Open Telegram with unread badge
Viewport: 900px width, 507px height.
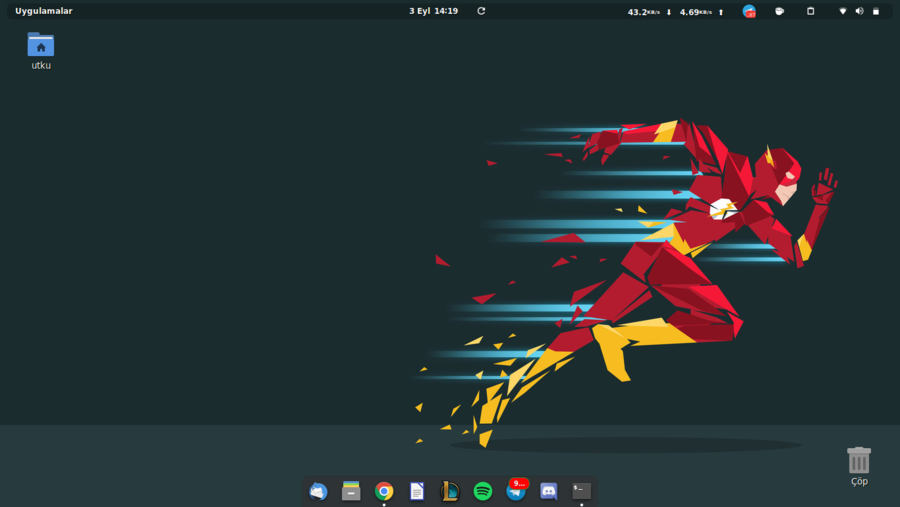click(516, 491)
